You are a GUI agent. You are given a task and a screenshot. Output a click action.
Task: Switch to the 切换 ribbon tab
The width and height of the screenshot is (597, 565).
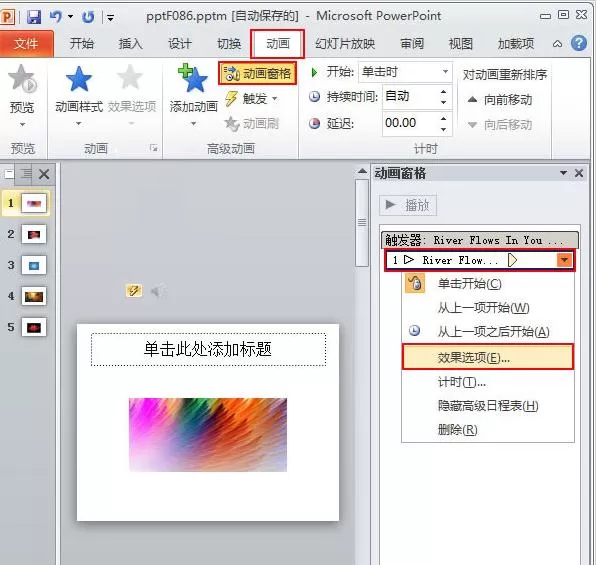pos(229,43)
